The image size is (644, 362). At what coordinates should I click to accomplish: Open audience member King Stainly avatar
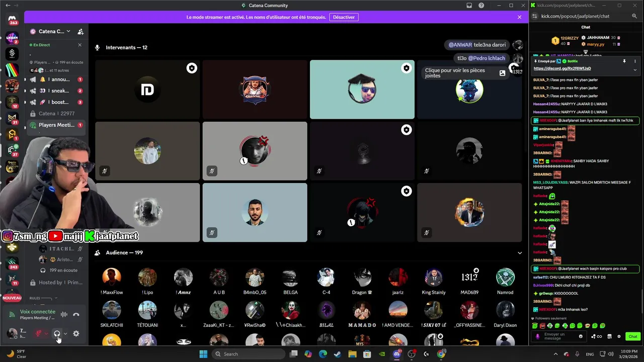pyautogui.click(x=433, y=278)
